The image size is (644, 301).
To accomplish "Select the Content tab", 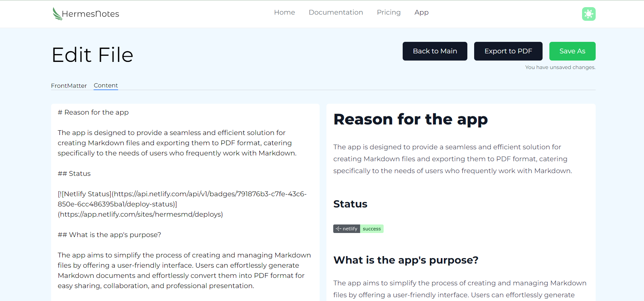I will point(106,86).
